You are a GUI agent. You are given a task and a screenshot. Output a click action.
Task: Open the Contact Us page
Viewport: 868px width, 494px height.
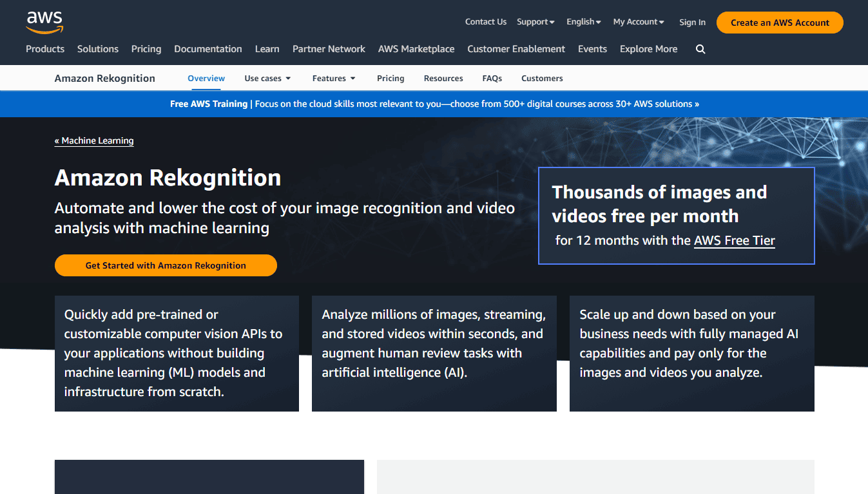coord(485,21)
